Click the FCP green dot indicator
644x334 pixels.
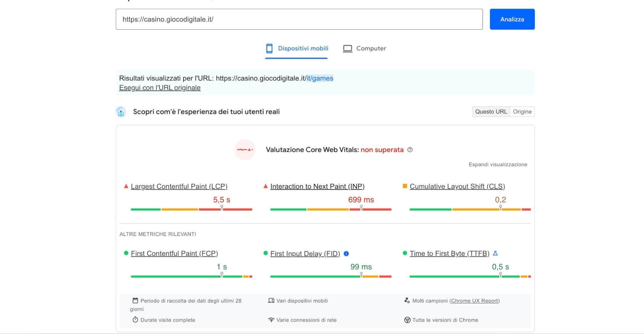pos(126,253)
